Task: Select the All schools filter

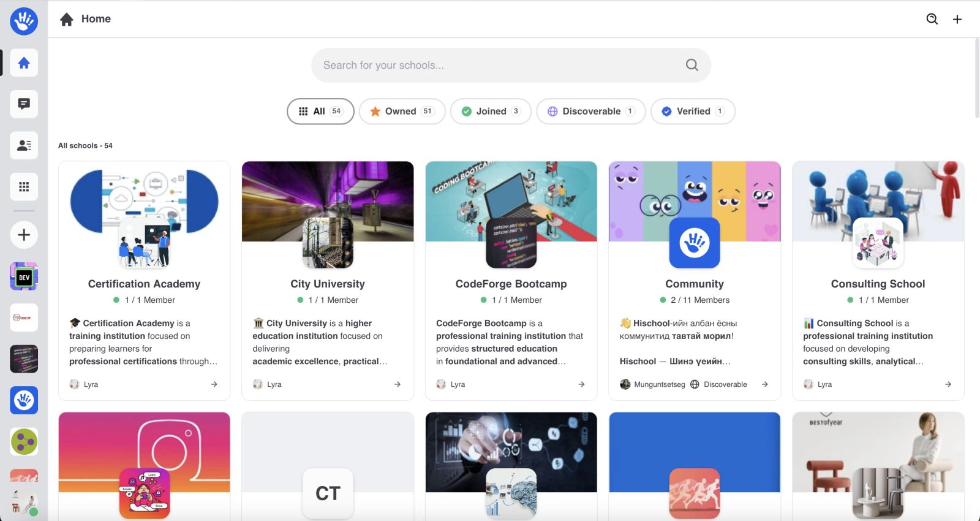Action: (x=320, y=112)
